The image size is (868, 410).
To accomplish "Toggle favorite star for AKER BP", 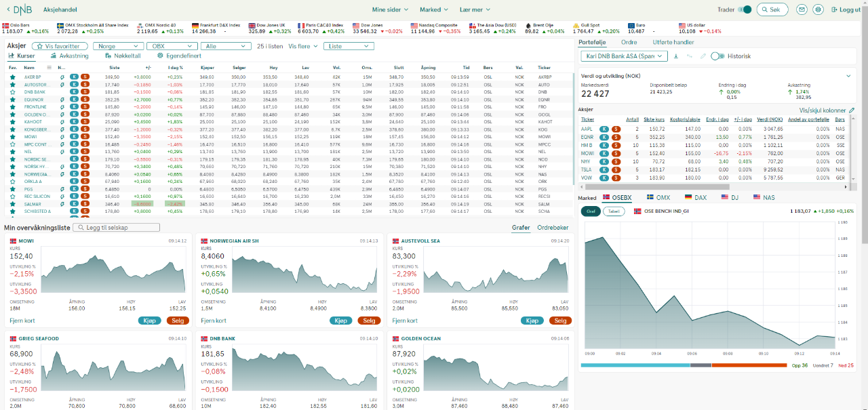I will click(x=12, y=77).
